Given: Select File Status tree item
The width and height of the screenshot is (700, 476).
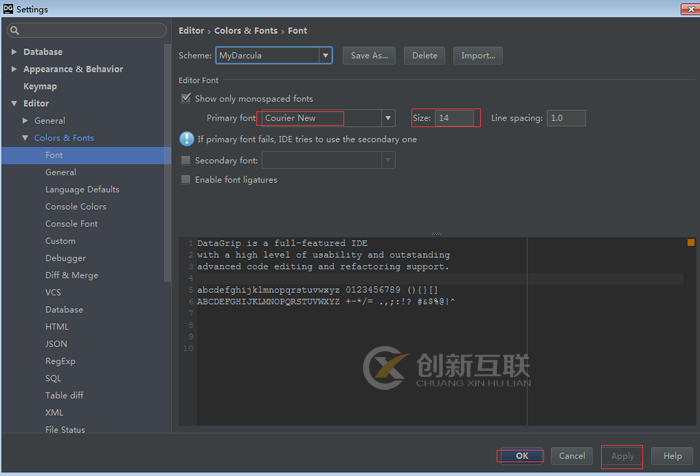Looking at the screenshot, I should coord(65,430).
